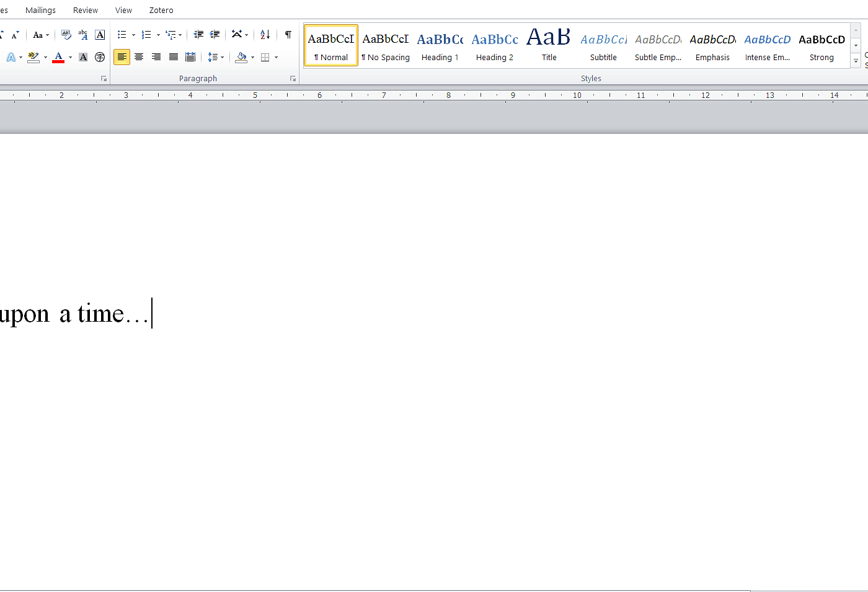Apply bulleted list formatting
Viewport: 868px width, 592px height.
(x=122, y=35)
